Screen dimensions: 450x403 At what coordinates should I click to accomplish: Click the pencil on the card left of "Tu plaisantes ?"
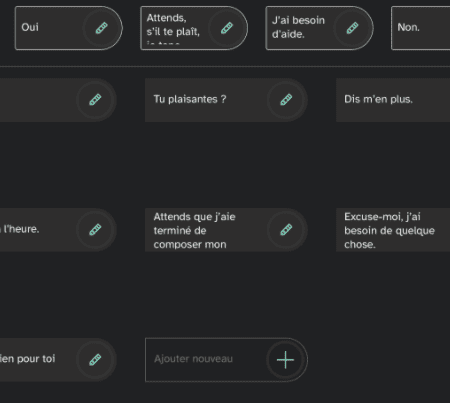point(95,100)
